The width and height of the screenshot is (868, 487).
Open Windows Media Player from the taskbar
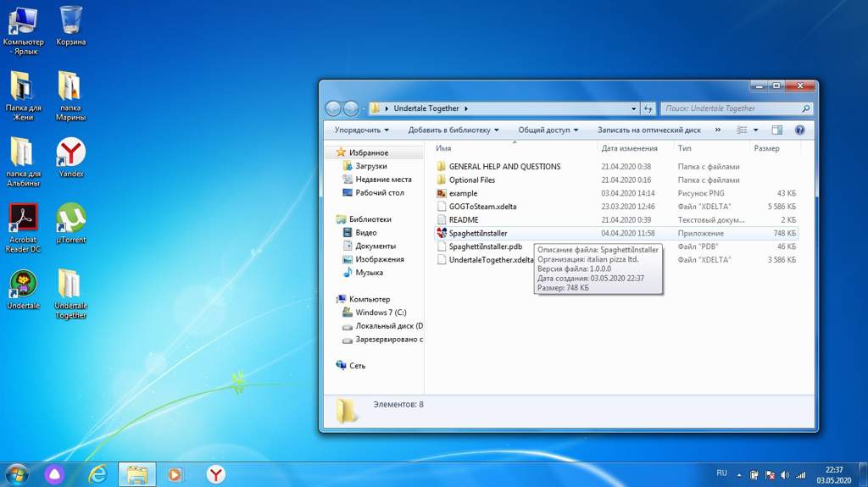(175, 475)
